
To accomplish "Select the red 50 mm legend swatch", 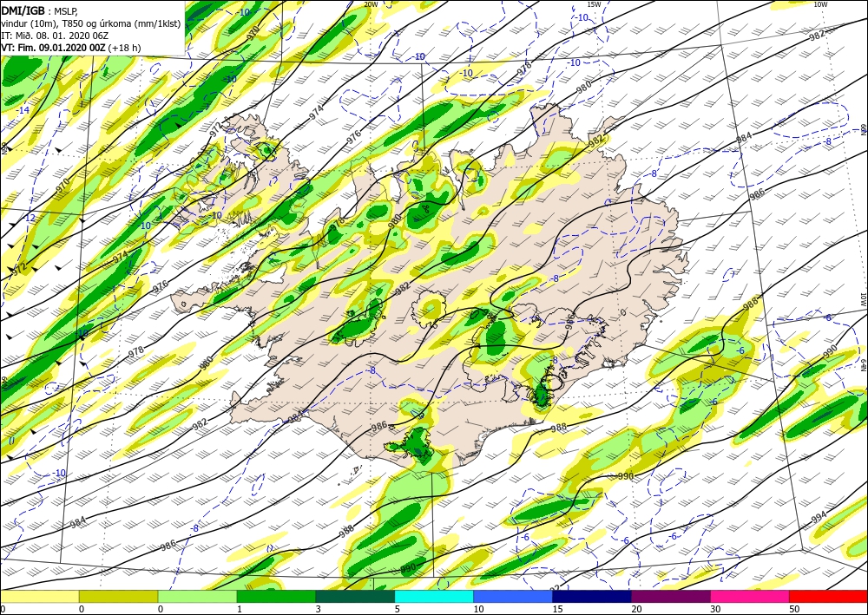I will (828, 596).
